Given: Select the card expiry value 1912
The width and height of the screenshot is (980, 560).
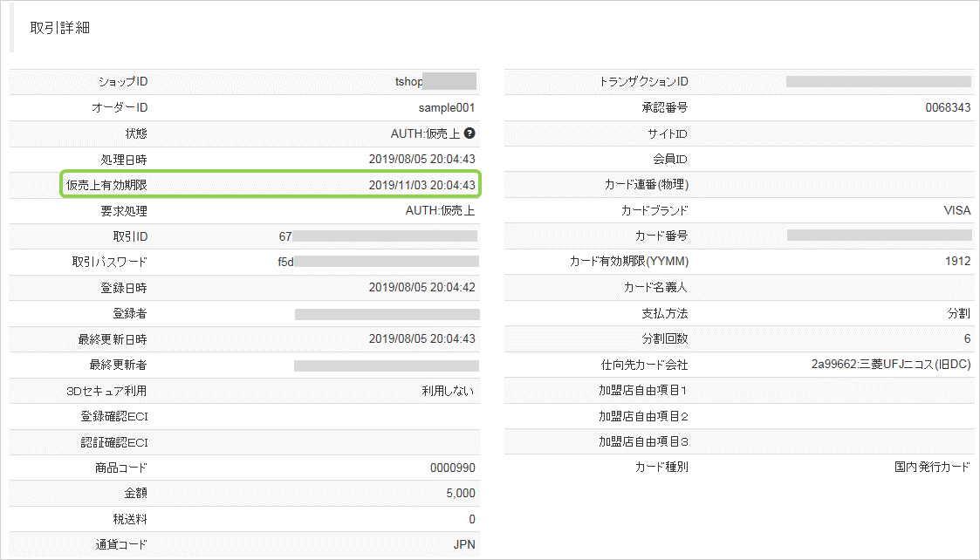Looking at the screenshot, I should pos(958,262).
